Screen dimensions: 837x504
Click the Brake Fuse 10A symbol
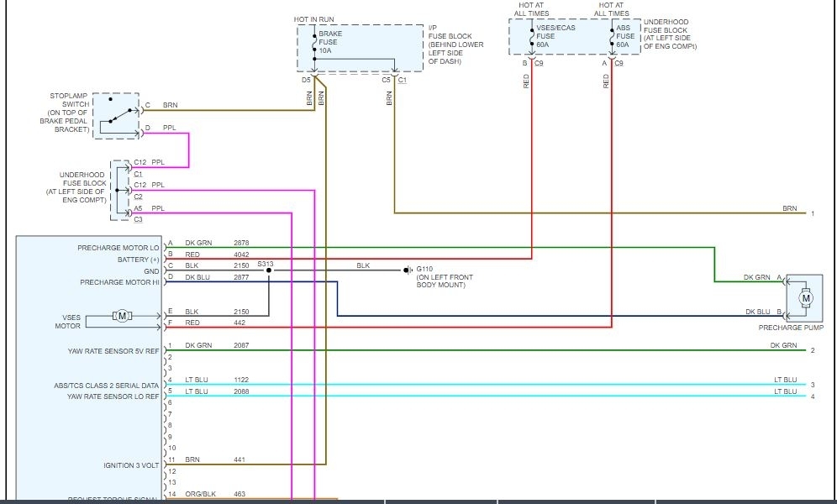click(x=315, y=44)
